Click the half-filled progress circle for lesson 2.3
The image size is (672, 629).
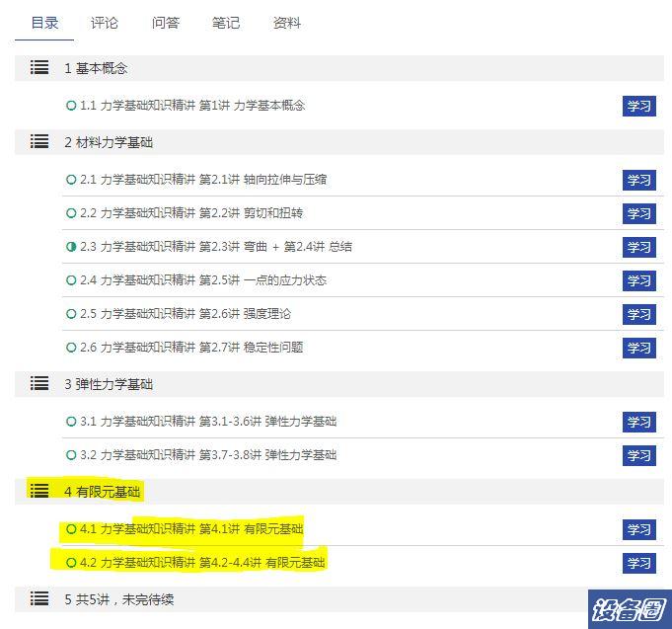[71, 247]
